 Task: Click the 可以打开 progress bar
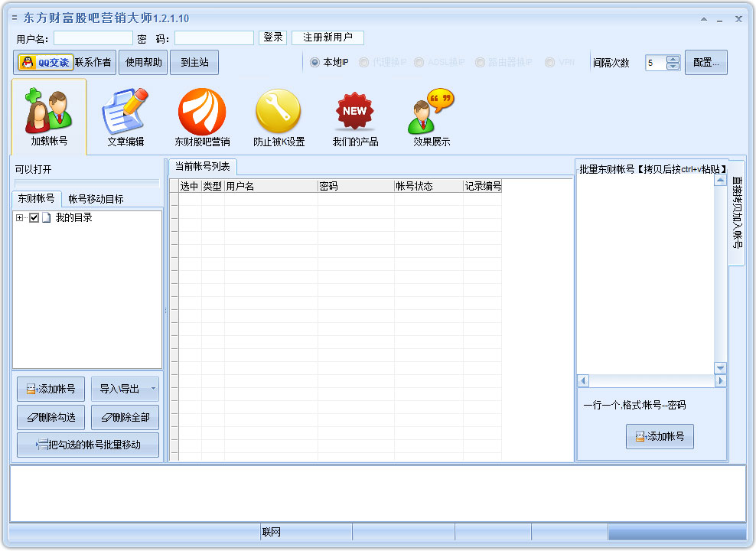coord(86,183)
